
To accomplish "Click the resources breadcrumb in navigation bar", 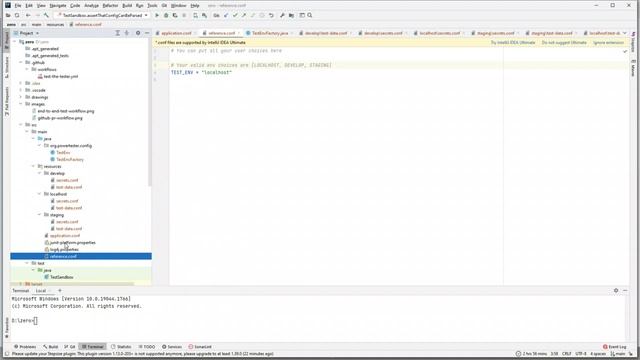I will [x=55, y=24].
